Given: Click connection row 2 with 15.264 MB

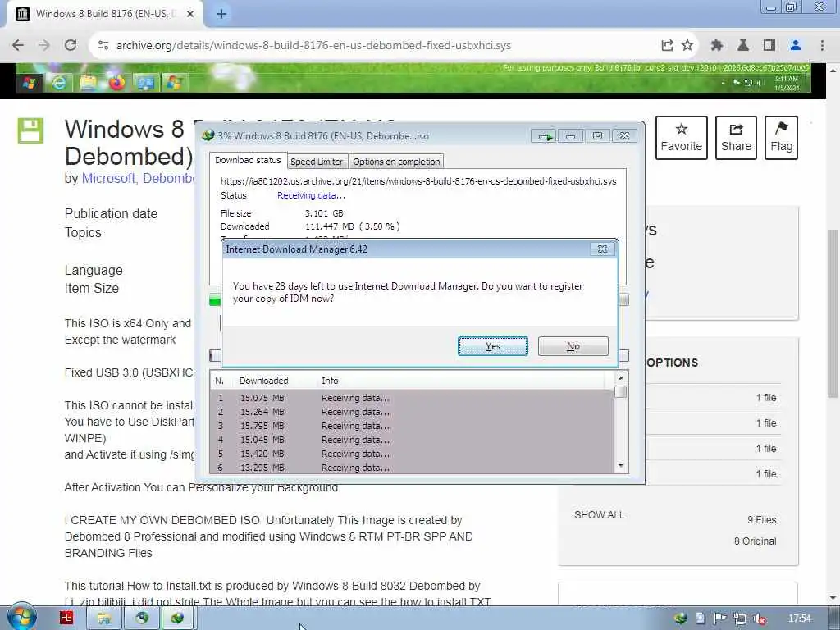Looking at the screenshot, I should 411,412.
